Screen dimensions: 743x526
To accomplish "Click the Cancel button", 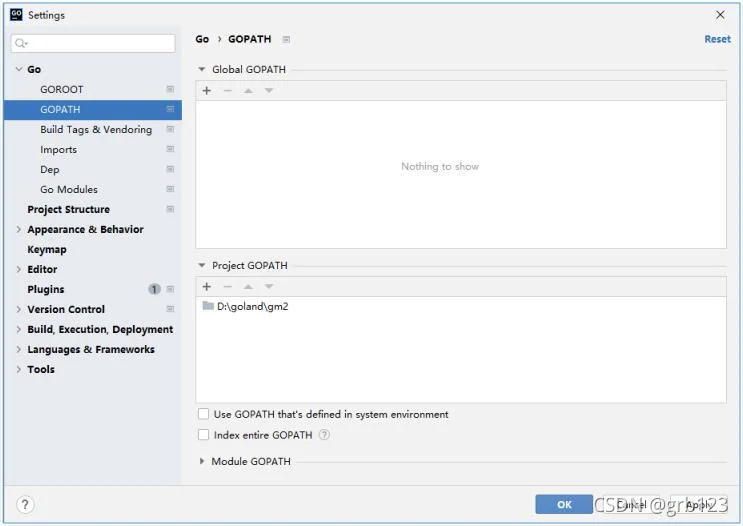I will pyautogui.click(x=631, y=504).
